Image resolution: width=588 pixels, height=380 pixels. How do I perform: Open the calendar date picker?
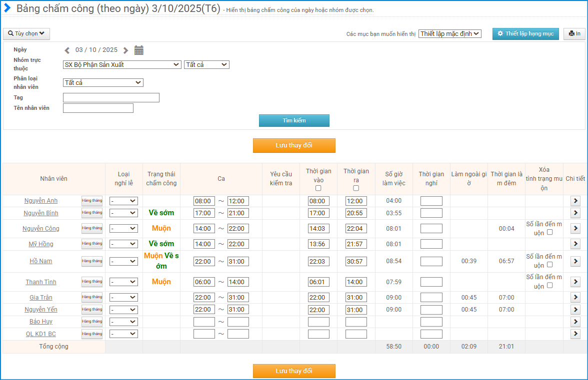[x=139, y=50]
